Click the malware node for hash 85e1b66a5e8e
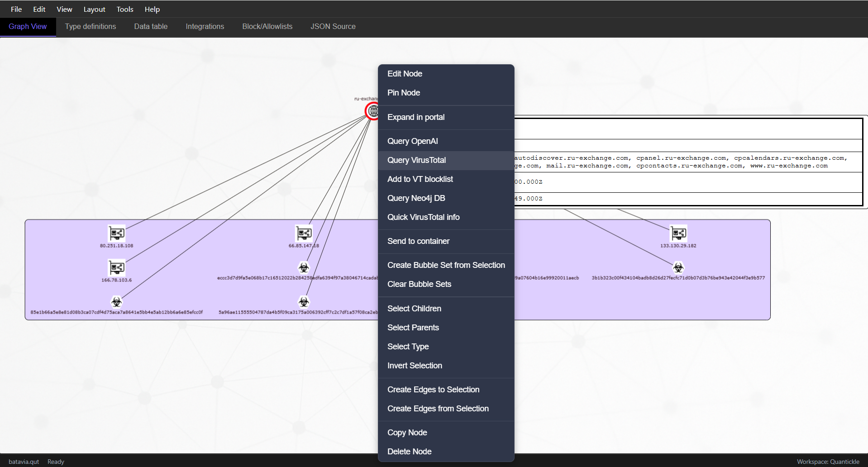The width and height of the screenshot is (868, 467). point(117,302)
